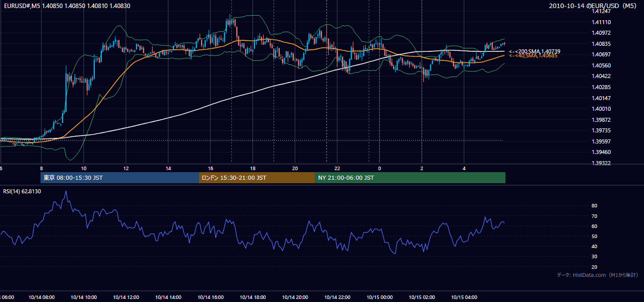Click price level 1.39322 on price axis
The height and width of the screenshot is (302, 644).
click(x=602, y=163)
